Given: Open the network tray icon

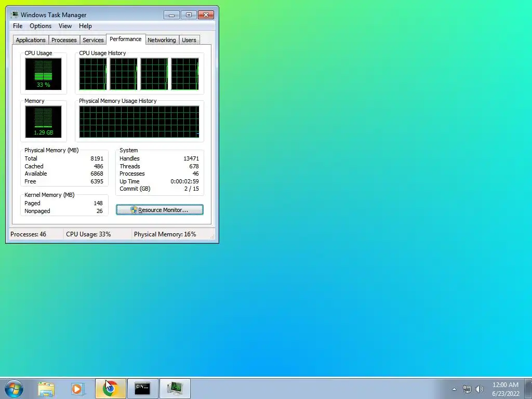Looking at the screenshot, I should pos(467,389).
